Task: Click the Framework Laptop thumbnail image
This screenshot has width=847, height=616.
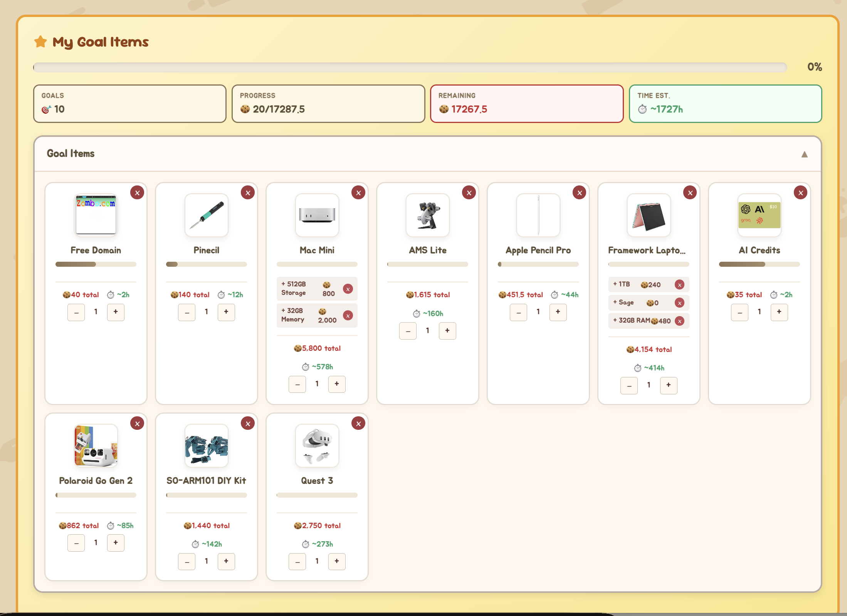Action: click(649, 215)
